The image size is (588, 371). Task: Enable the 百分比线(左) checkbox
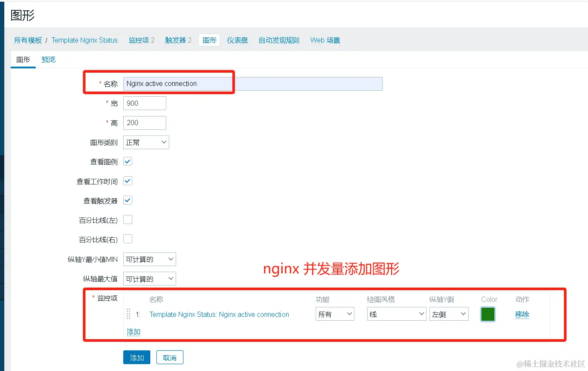(128, 220)
